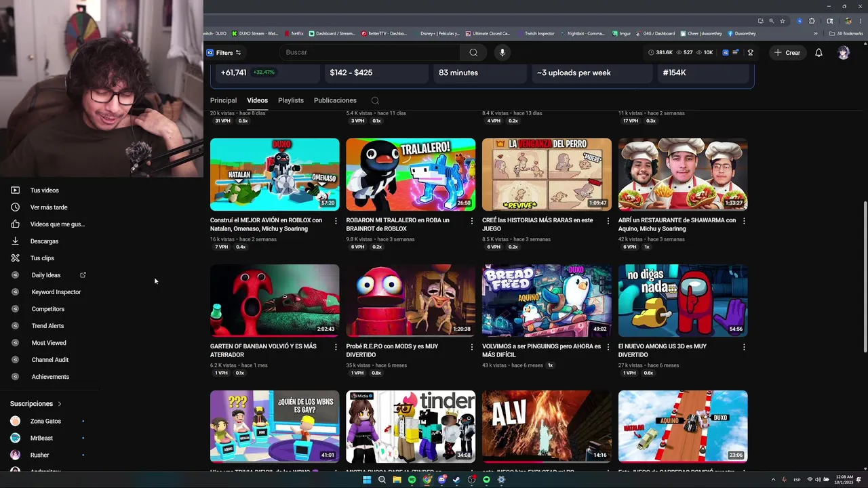The image size is (868, 488).
Task: Open options menu for R.E.P.O video
Action: (x=472, y=347)
